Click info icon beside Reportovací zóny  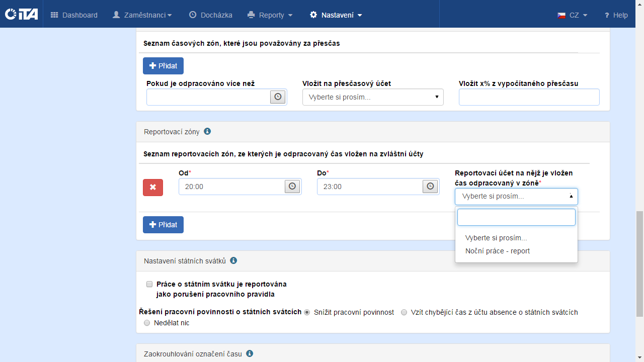(x=207, y=131)
